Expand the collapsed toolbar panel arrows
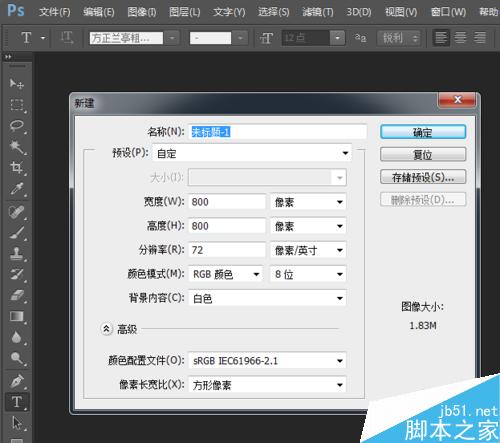This screenshot has height=443, width=500. (8, 57)
